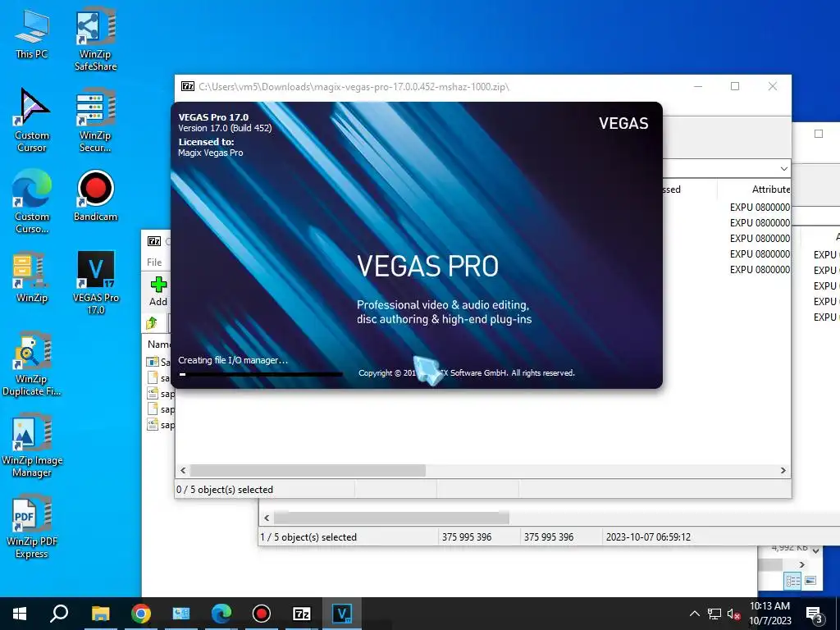Open the Windows Start menu
This screenshot has height=630, width=840.
[20, 614]
